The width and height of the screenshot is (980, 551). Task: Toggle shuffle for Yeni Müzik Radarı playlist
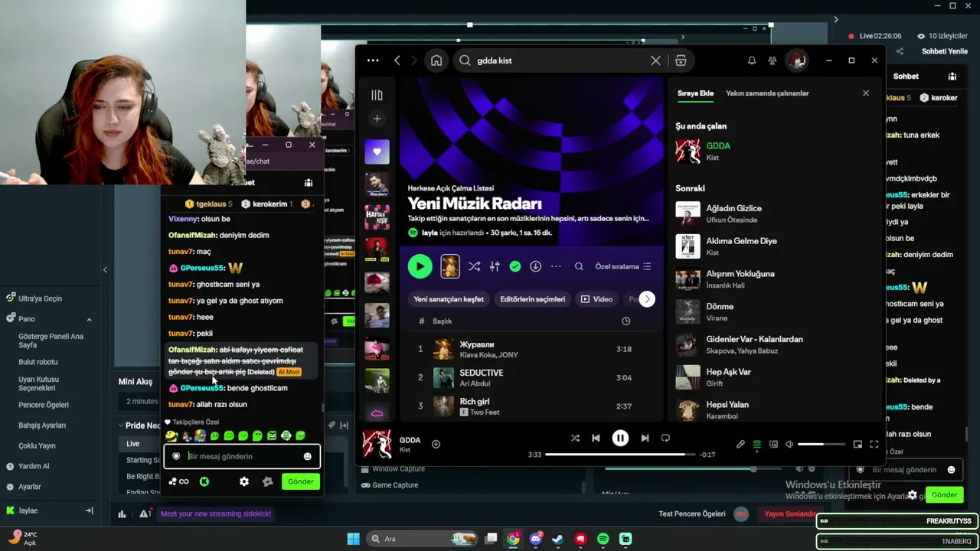click(474, 266)
